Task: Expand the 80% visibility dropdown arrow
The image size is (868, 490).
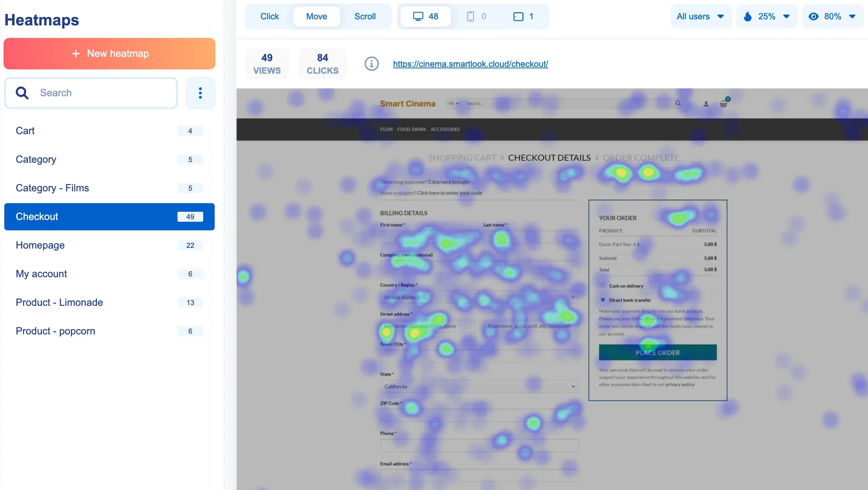Action: click(852, 16)
